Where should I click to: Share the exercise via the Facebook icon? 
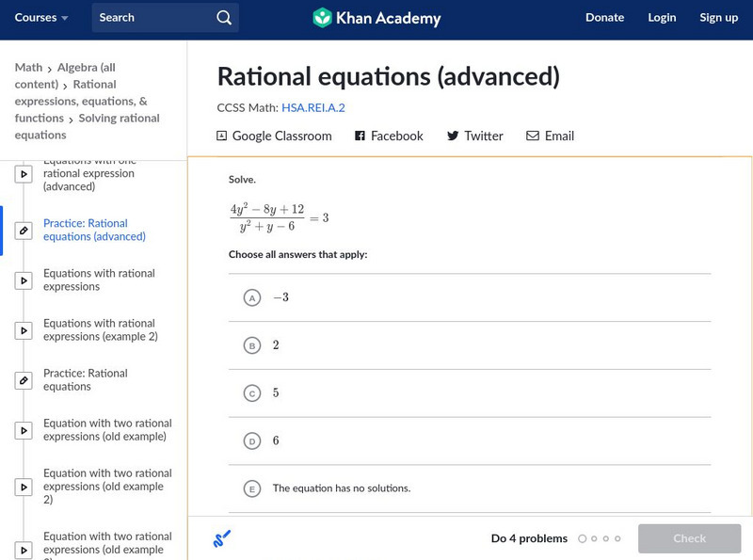(359, 136)
